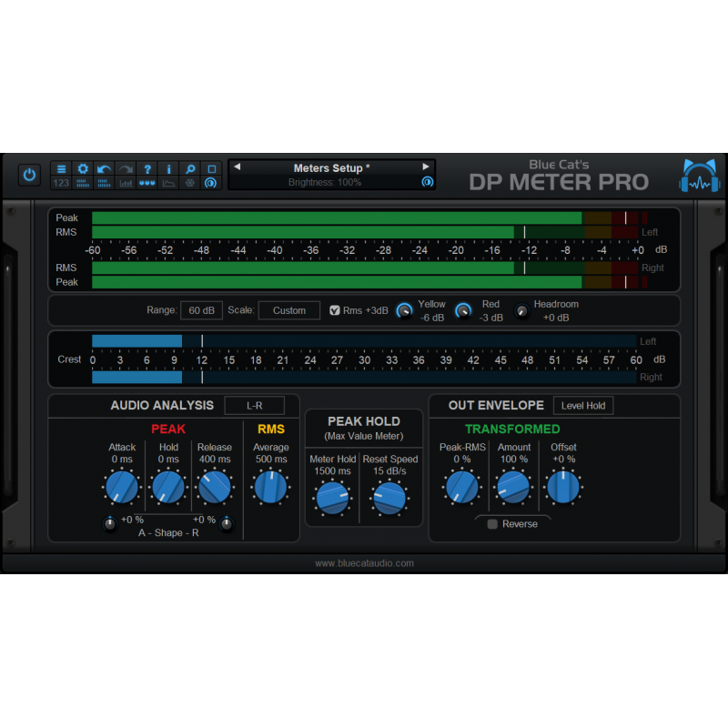Click the right arrow to switch Meters Setup preset
The image size is (728, 728).
pos(426,167)
